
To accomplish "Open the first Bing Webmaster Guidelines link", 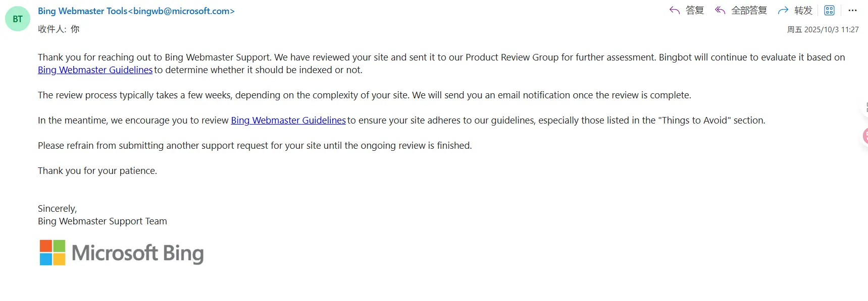I will [x=95, y=70].
